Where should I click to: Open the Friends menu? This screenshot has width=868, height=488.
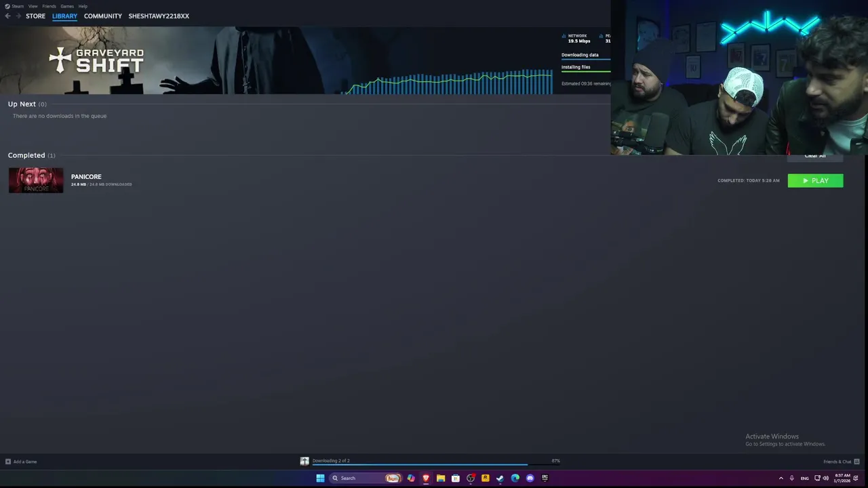click(x=49, y=6)
